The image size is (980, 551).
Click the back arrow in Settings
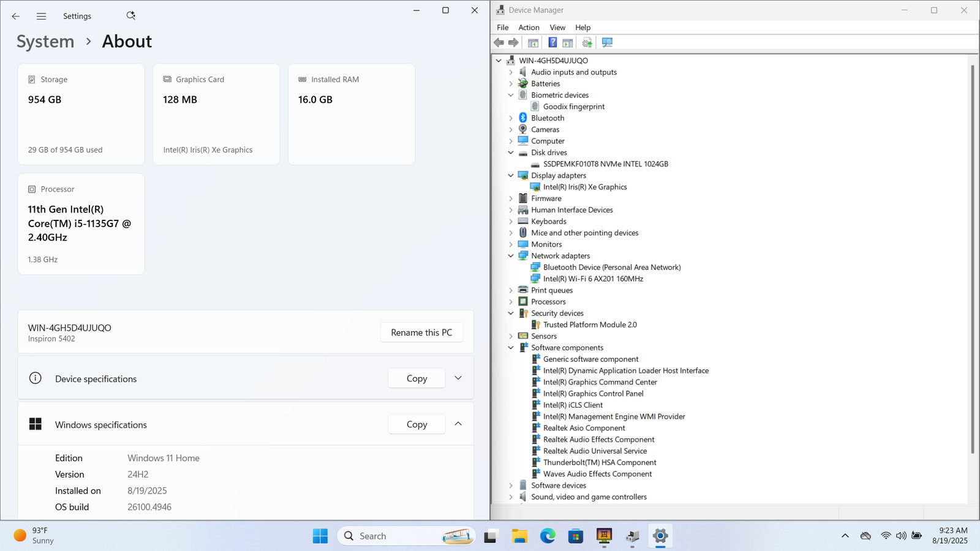(x=16, y=17)
